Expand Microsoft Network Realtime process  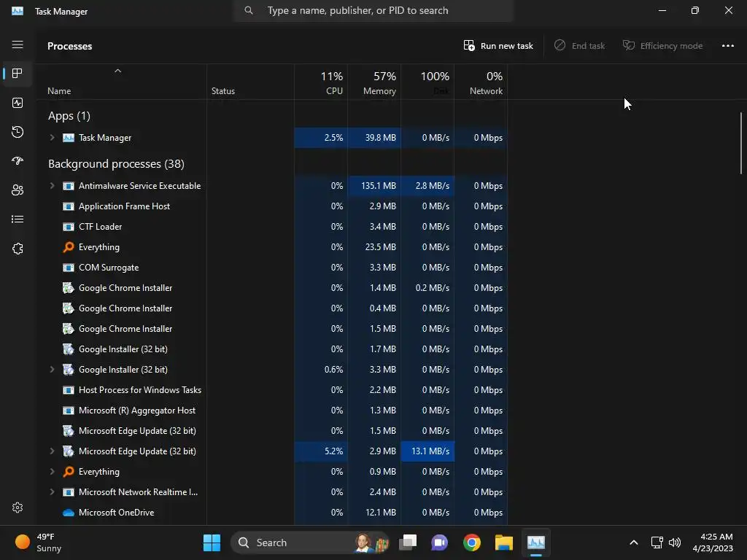(x=52, y=492)
